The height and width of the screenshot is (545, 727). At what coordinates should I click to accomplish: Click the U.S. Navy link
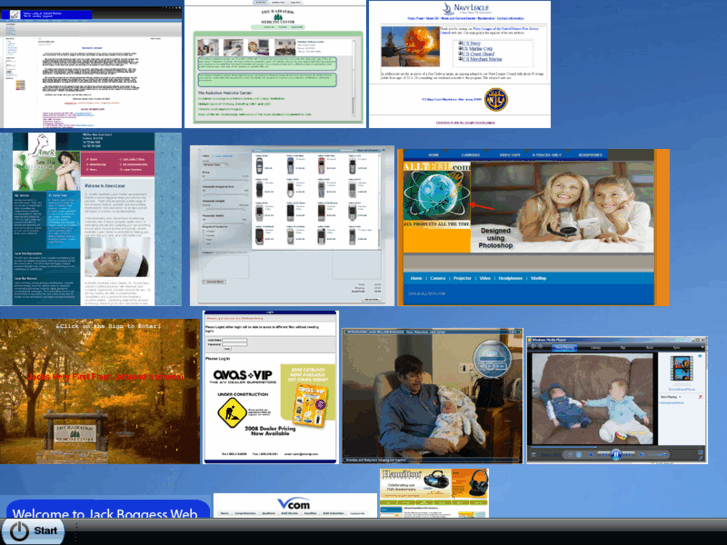(472, 43)
